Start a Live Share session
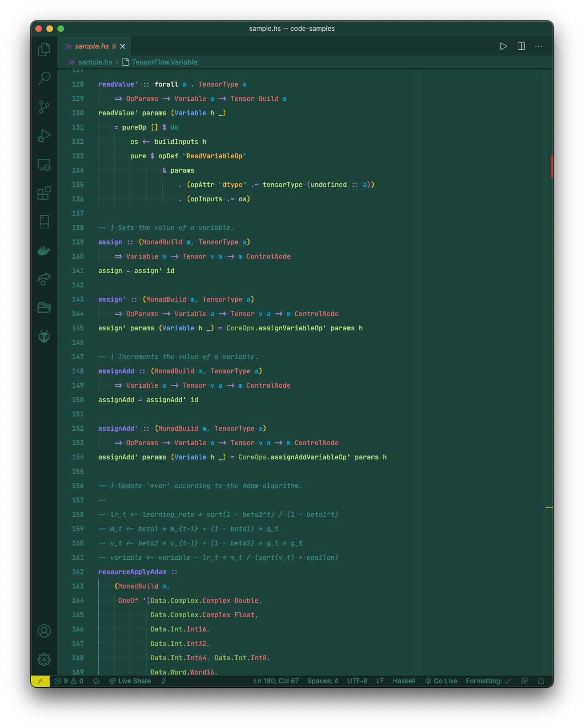Image resolution: width=584 pixels, height=728 pixels. (x=130, y=681)
